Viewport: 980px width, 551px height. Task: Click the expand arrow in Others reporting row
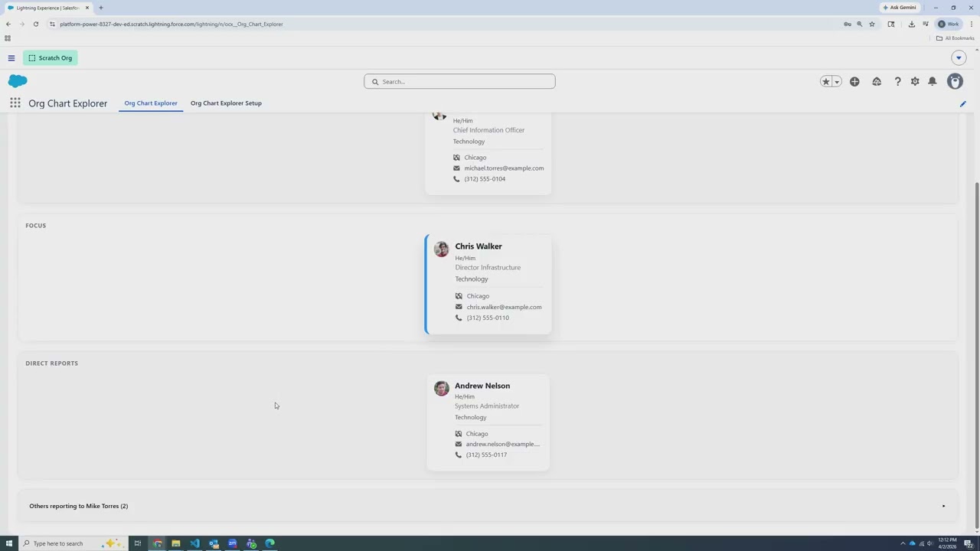click(x=943, y=506)
